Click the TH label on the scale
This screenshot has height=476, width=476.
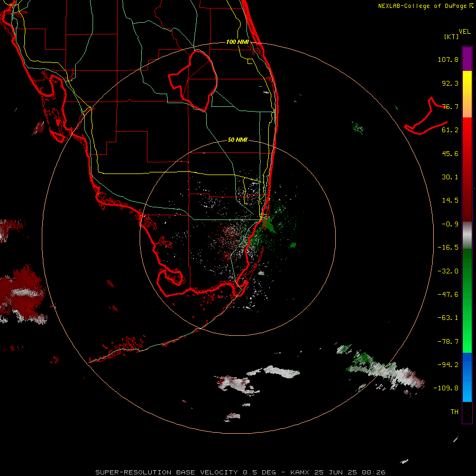point(454,412)
